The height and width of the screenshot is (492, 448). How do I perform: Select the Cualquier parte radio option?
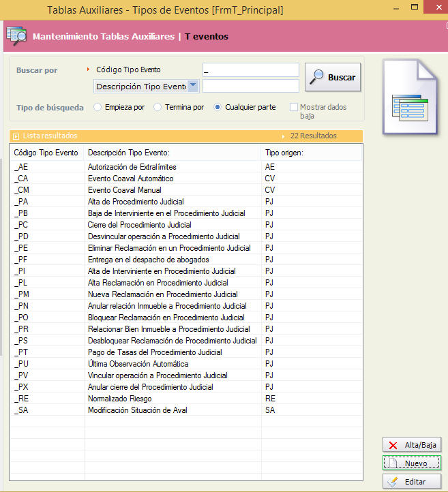(218, 107)
